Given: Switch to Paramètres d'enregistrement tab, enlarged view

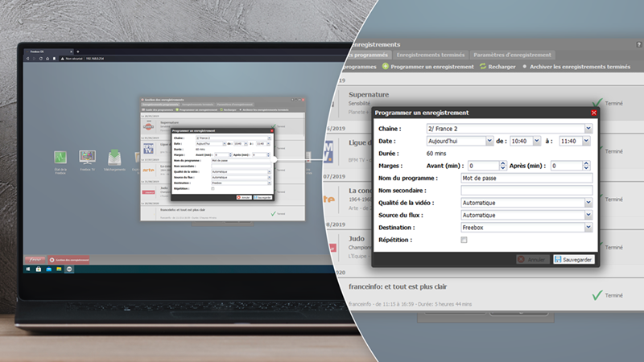Looking at the screenshot, I should click(512, 55).
